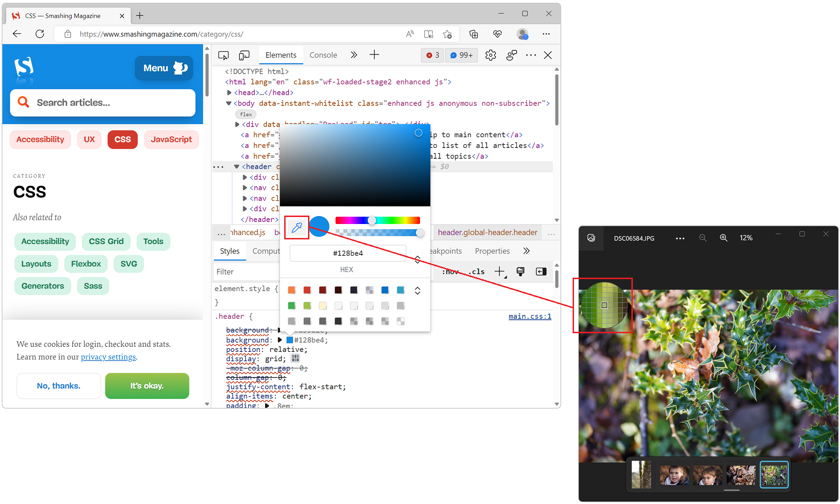Accept cookies with the It's okay button
Screen dimensions: 840x504
[x=147, y=386]
